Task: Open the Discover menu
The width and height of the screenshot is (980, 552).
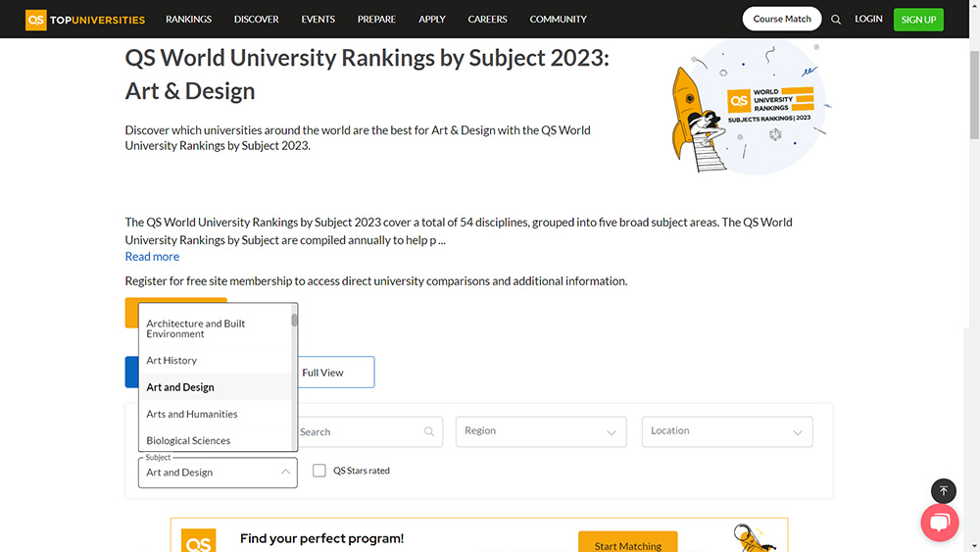Action: pos(256,20)
